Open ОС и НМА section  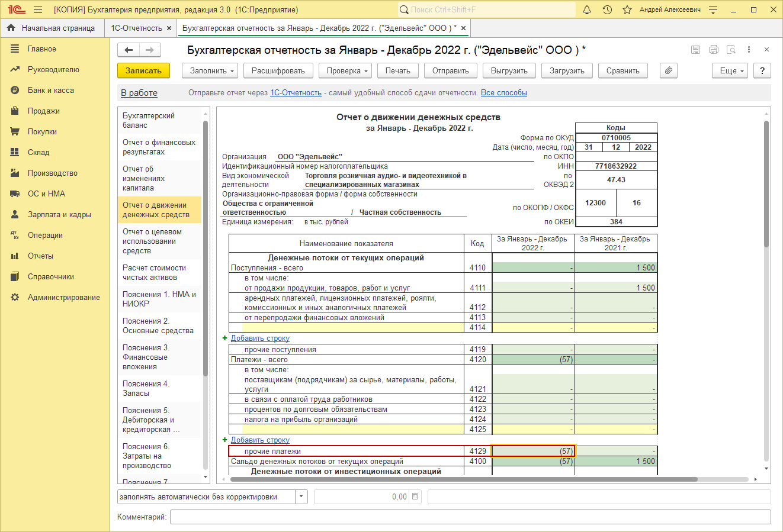[46, 194]
